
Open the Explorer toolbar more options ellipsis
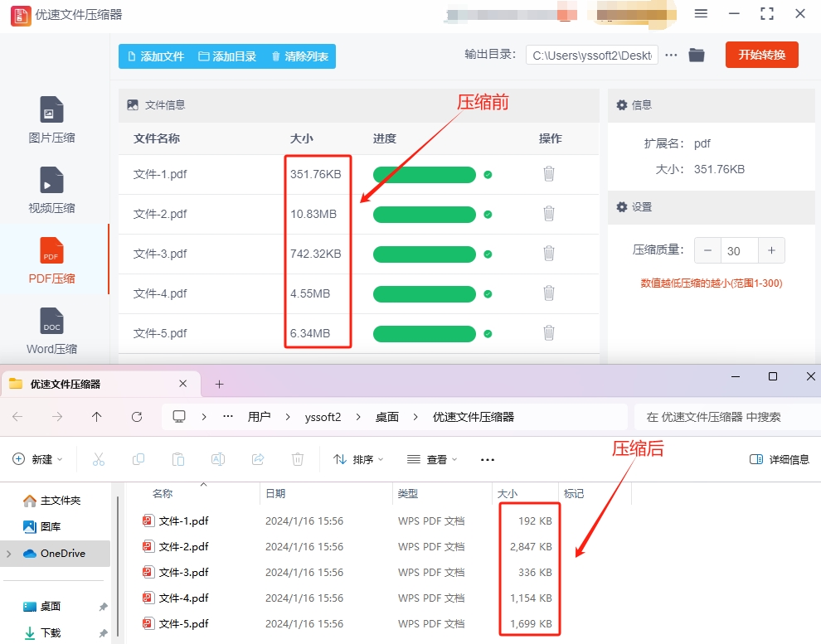pyautogui.click(x=488, y=459)
